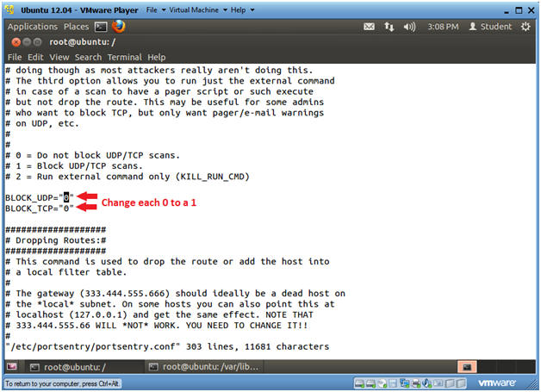
Task: Open VMware Virtual Machine dropdown
Action: (198, 10)
